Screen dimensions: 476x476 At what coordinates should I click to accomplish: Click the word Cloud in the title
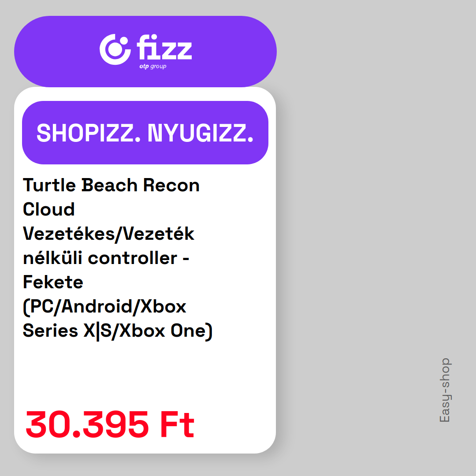pos(49,209)
